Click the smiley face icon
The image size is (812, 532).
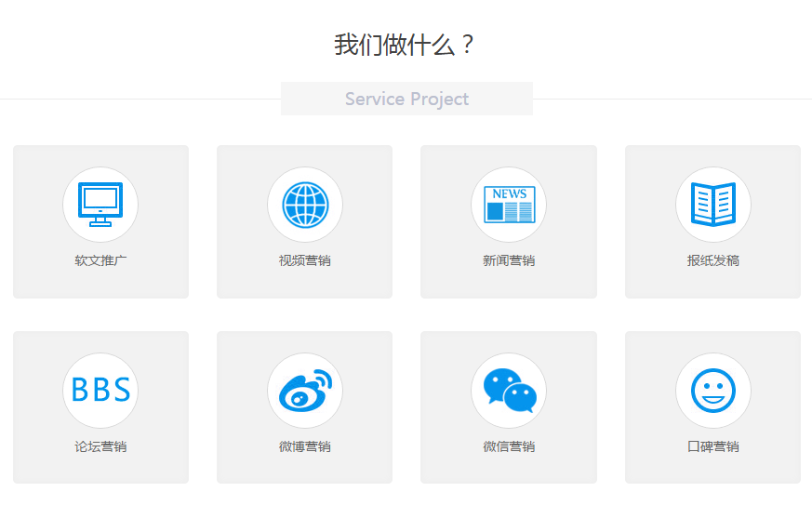pos(713,391)
